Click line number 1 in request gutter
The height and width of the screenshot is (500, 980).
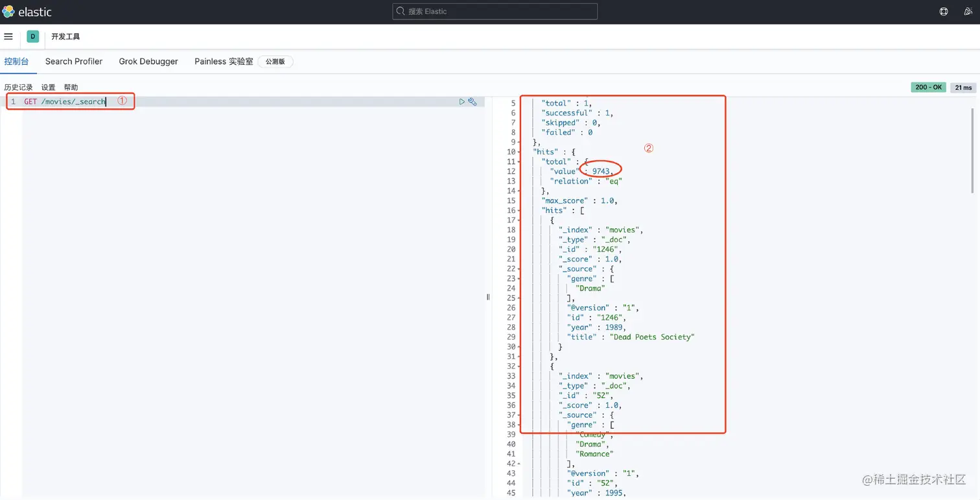[13, 102]
